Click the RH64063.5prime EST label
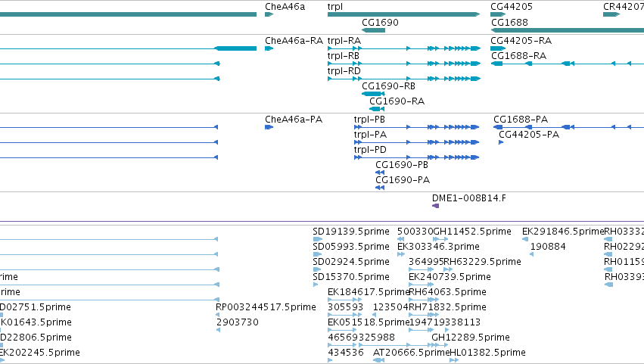The image size is (644, 364). 448,293
